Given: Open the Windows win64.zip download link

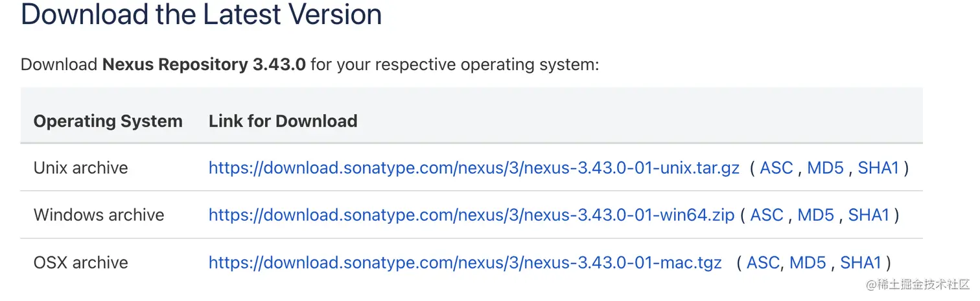Looking at the screenshot, I should 471,215.
